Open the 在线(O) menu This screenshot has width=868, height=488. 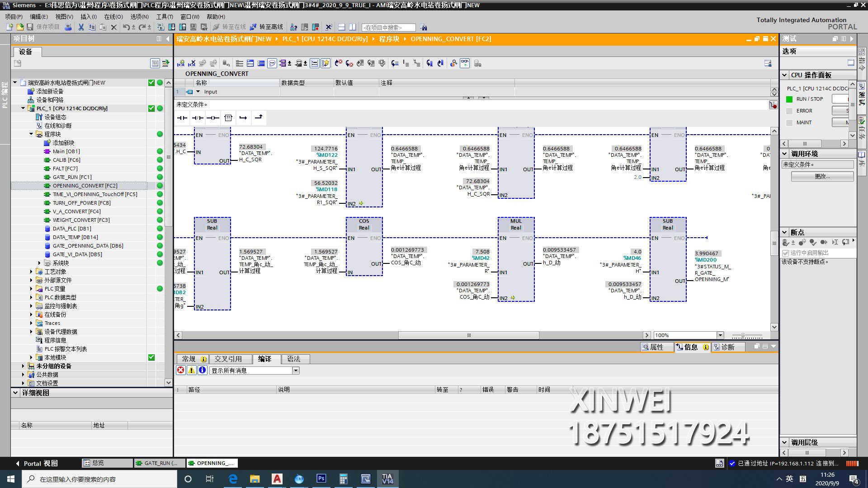[x=113, y=16]
